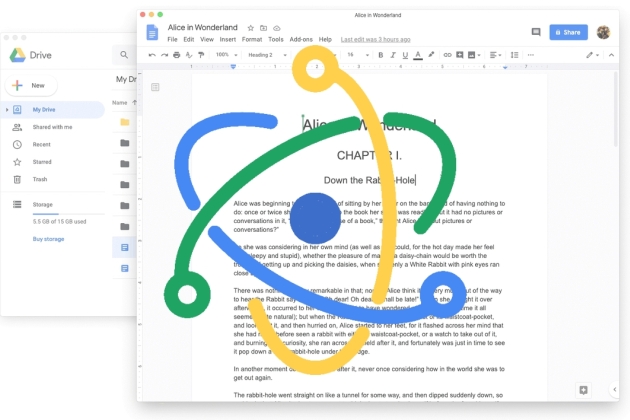
Task: Toggle italic formatting
Action: click(393, 55)
